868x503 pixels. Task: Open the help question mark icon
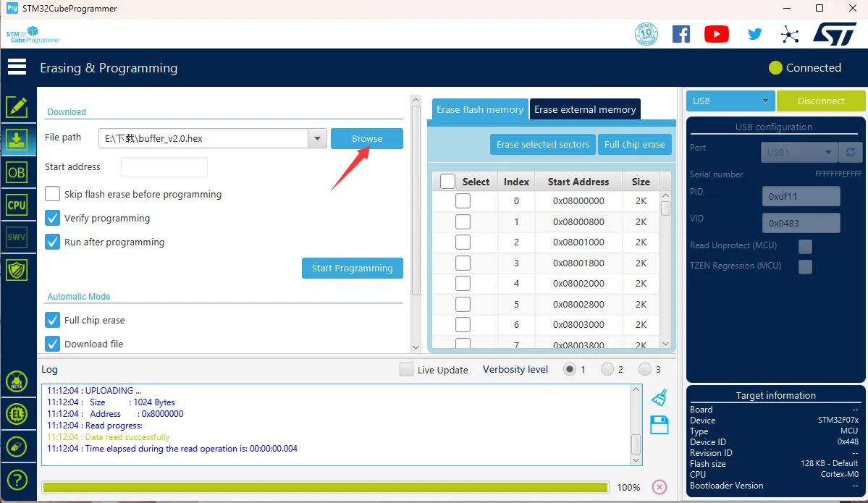[x=16, y=479]
